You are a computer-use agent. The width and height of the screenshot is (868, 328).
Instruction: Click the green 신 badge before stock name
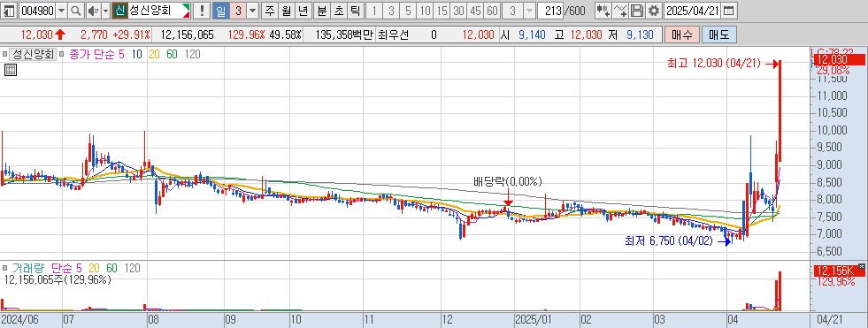(x=119, y=11)
